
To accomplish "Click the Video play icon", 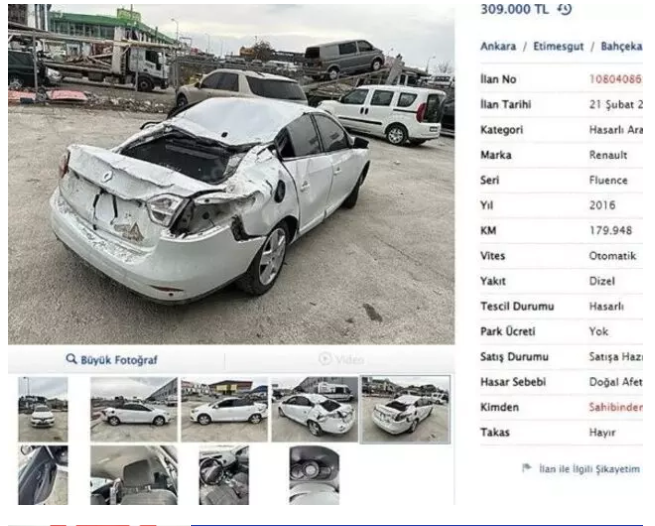I will point(325,359).
